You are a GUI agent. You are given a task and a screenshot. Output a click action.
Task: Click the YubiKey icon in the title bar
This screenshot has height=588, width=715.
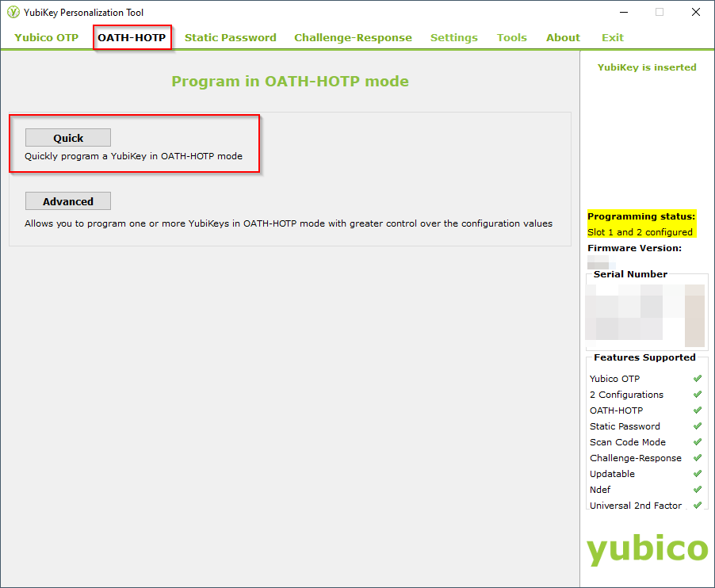coord(12,12)
